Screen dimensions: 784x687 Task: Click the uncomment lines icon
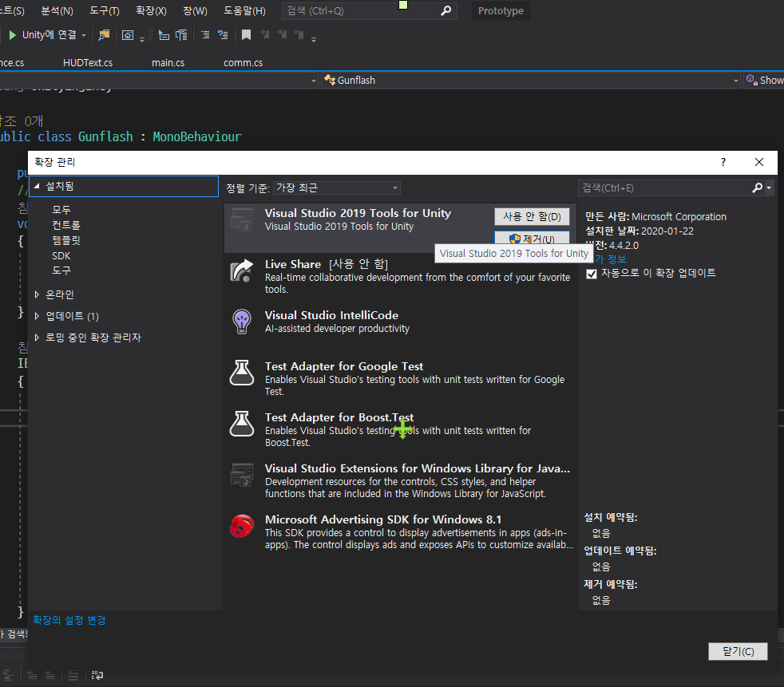pos(223,35)
